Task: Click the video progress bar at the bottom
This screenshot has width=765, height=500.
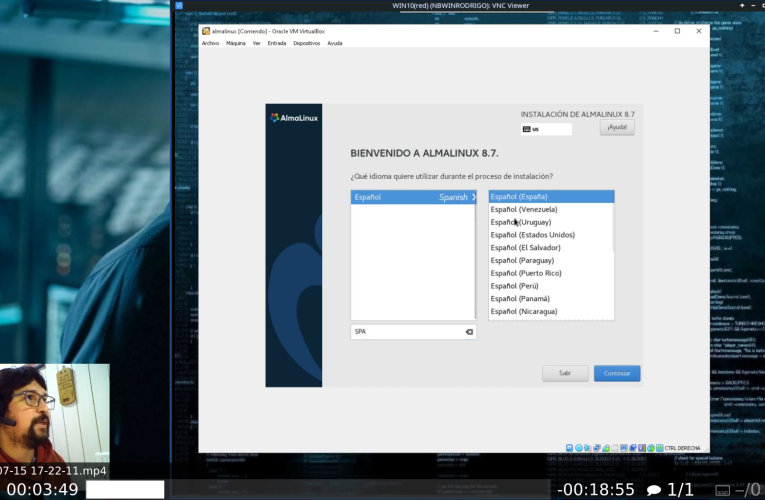Action: tap(317, 489)
